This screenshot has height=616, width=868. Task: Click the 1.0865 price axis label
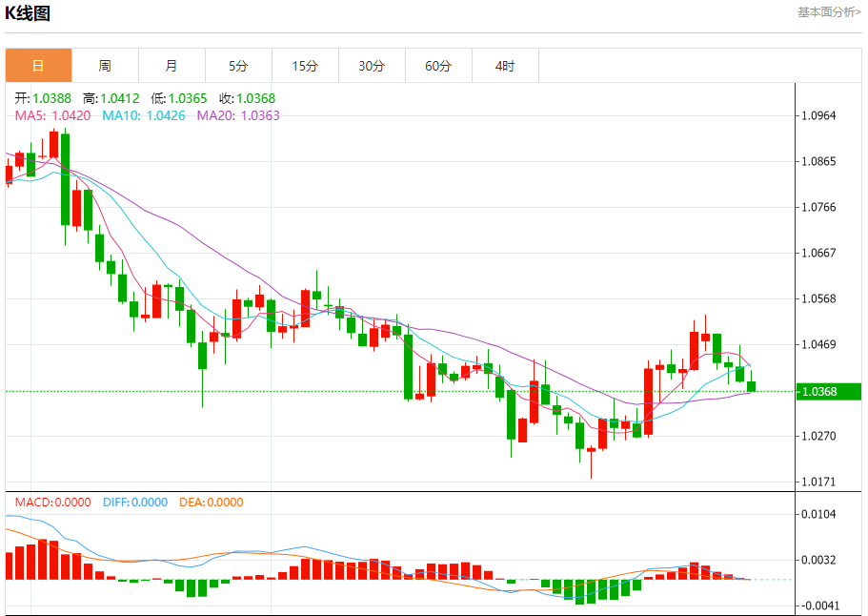(819, 162)
